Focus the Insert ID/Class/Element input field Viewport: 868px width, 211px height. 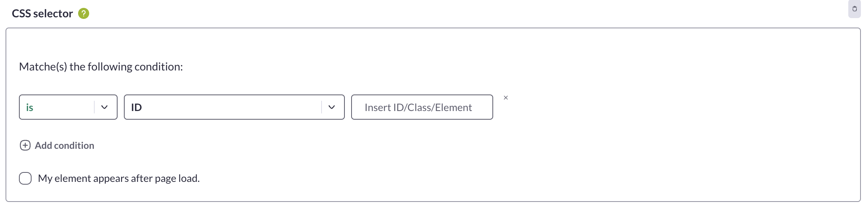(422, 107)
